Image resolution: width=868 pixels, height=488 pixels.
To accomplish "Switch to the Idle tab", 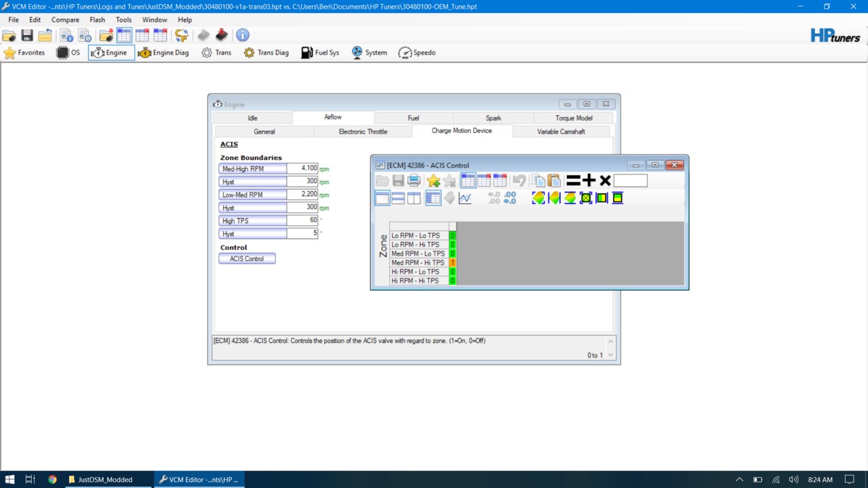I will pyautogui.click(x=253, y=118).
